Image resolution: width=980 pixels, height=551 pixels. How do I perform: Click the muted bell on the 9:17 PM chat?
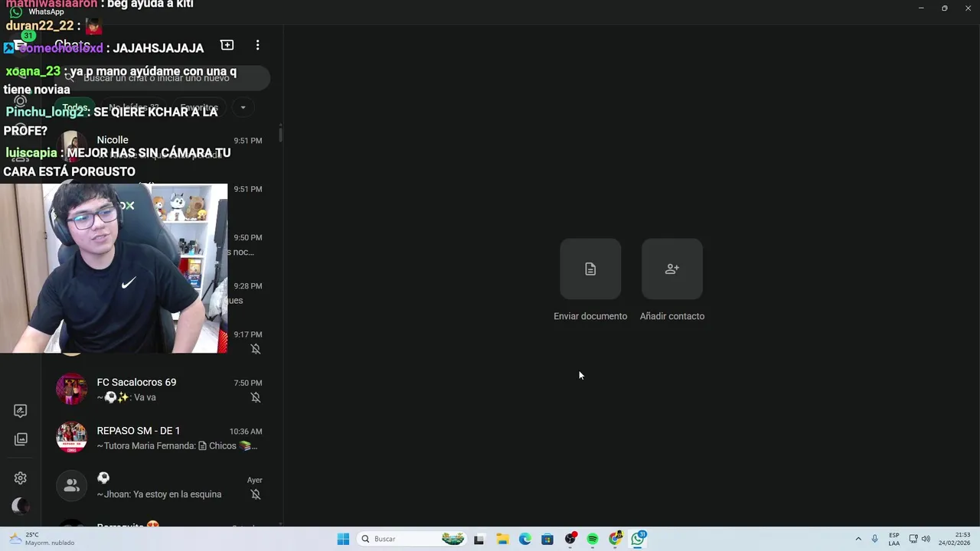(256, 349)
